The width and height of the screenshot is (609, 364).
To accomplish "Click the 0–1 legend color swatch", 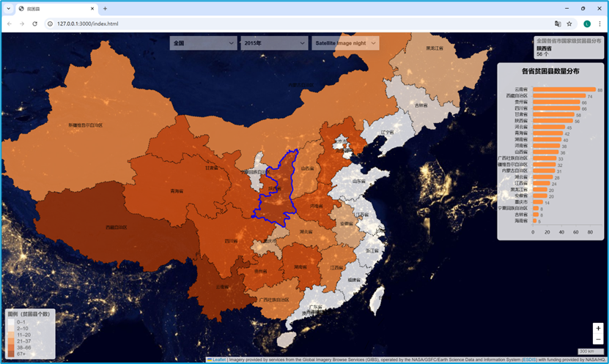I will click(11, 322).
